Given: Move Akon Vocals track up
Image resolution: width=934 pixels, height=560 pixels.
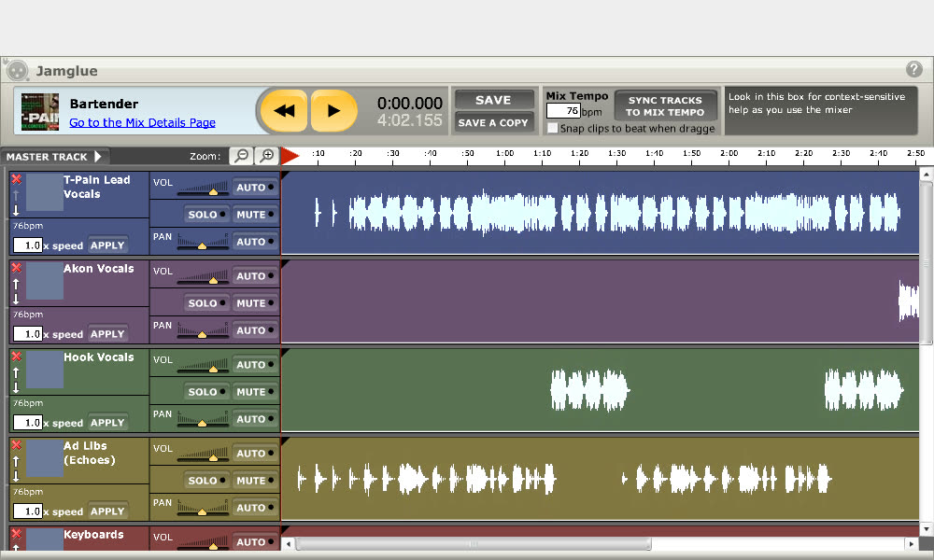Looking at the screenshot, I should pos(16,284).
